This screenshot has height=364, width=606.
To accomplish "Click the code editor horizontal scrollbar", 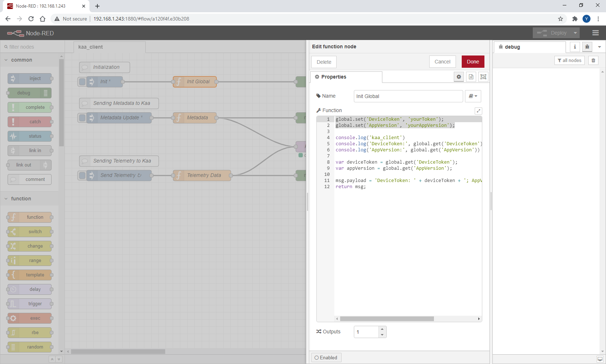I will 387,319.
